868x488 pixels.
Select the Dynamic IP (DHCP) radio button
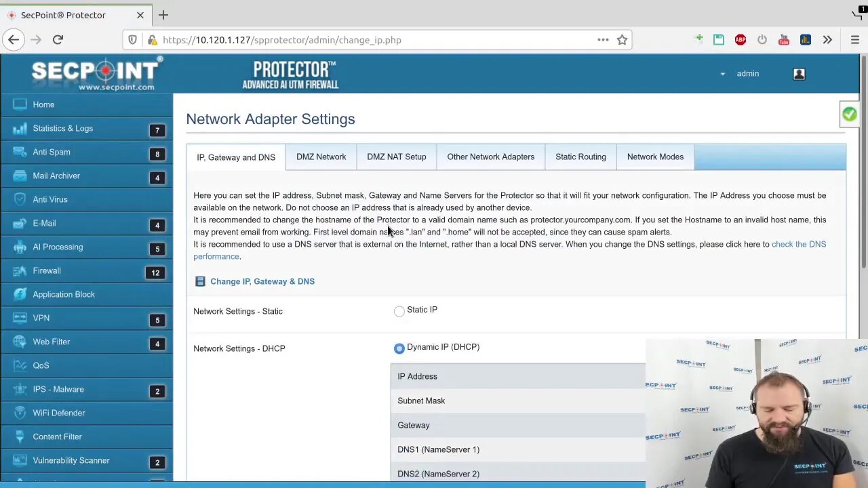point(399,348)
